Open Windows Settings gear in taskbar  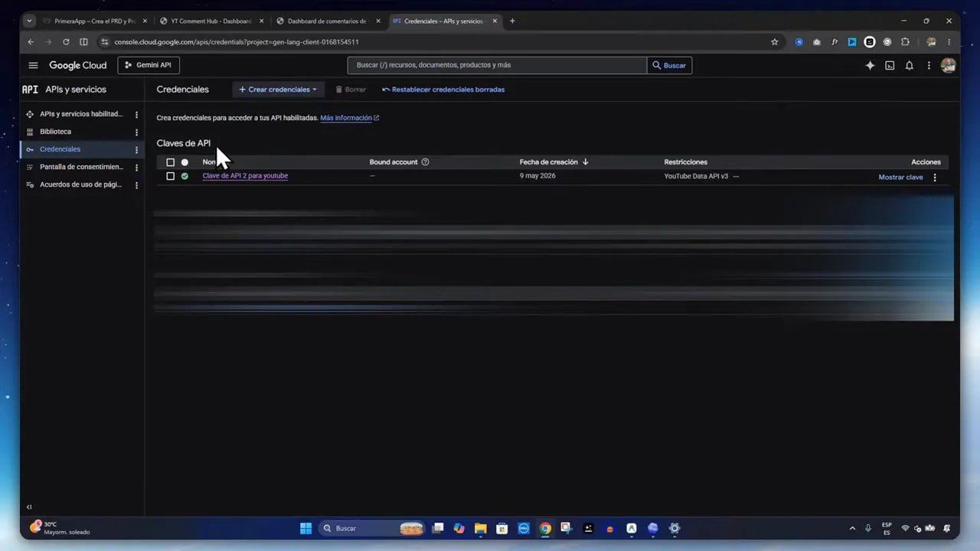point(675,528)
